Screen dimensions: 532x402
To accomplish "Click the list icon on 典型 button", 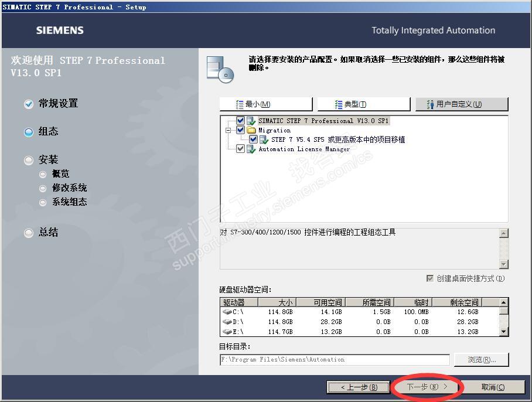I will 338,104.
